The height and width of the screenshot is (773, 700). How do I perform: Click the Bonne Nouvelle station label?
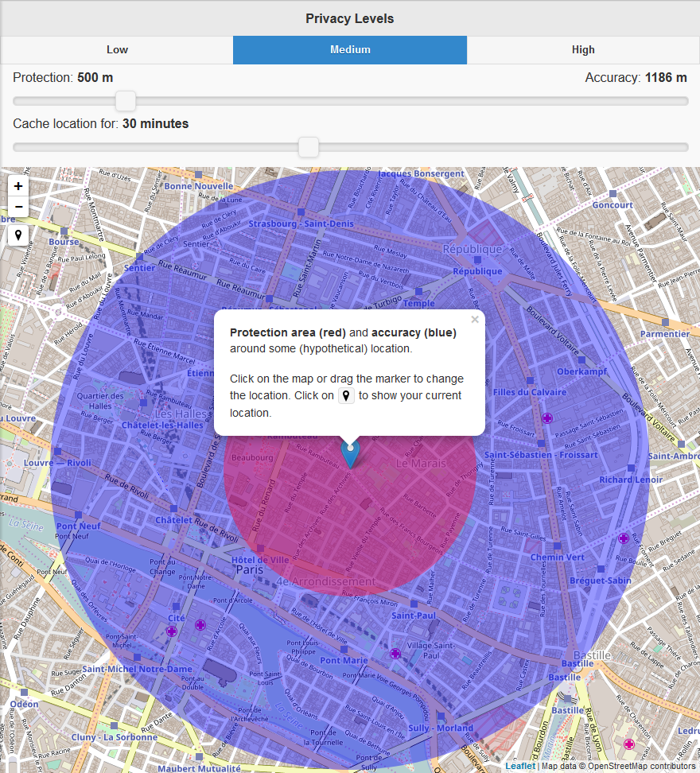point(199,186)
